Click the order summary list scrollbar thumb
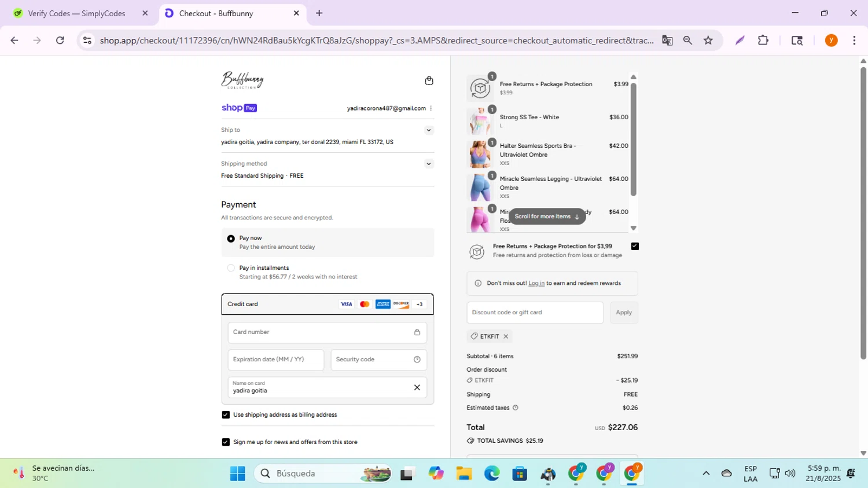The image size is (868, 488). (x=633, y=140)
